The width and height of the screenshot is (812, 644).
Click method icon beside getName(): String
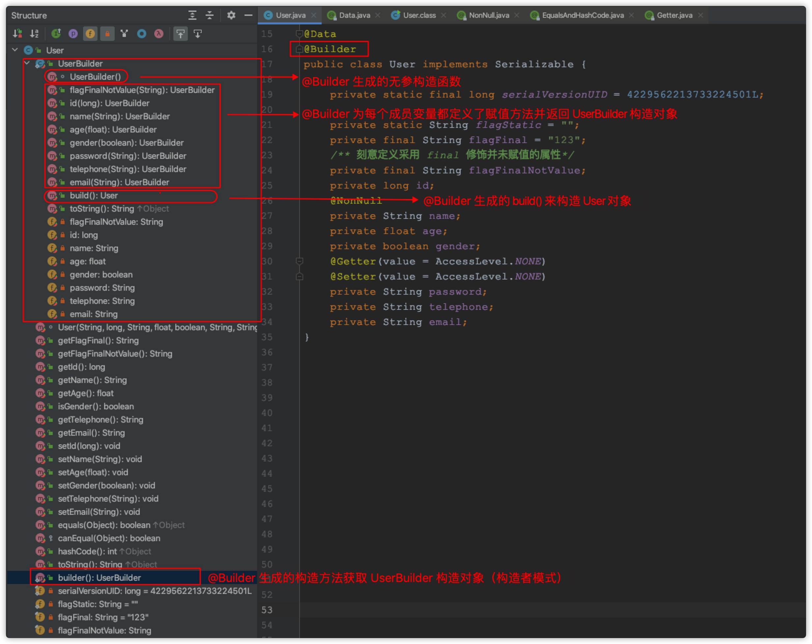(x=40, y=380)
